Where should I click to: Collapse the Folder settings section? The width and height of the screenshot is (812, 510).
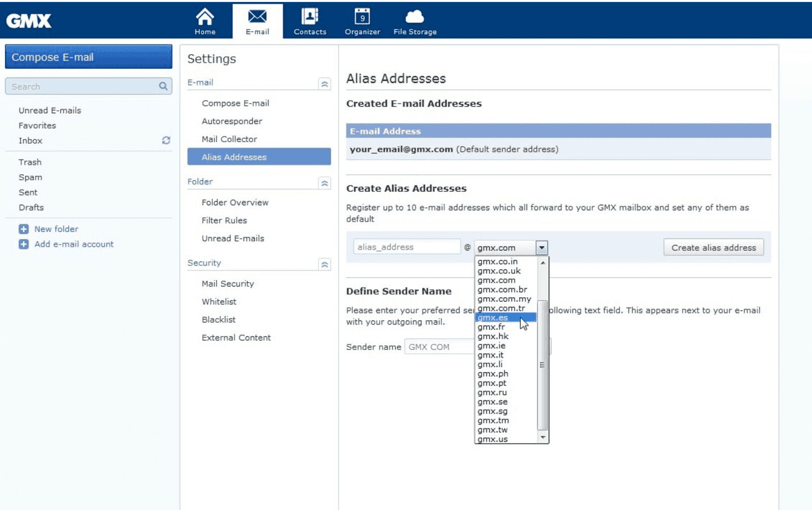coord(325,183)
